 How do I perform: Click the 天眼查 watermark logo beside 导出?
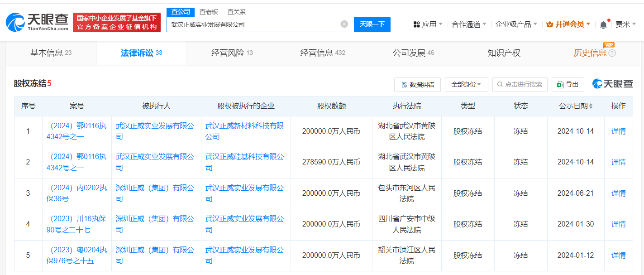[x=612, y=84]
